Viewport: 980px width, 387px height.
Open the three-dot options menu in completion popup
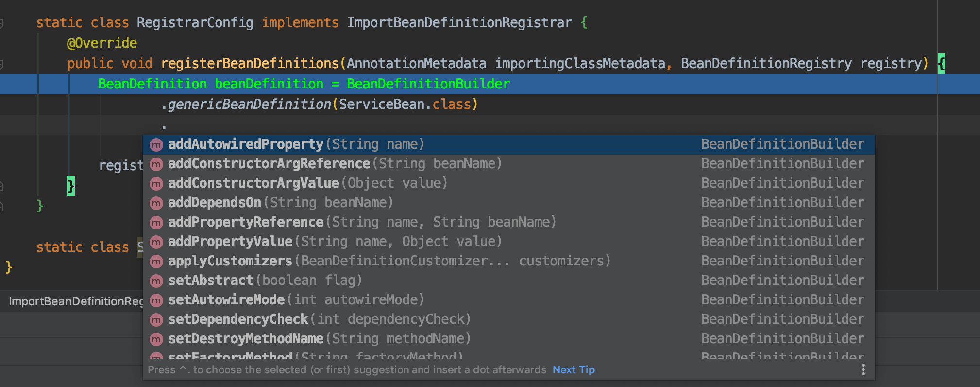point(863,370)
